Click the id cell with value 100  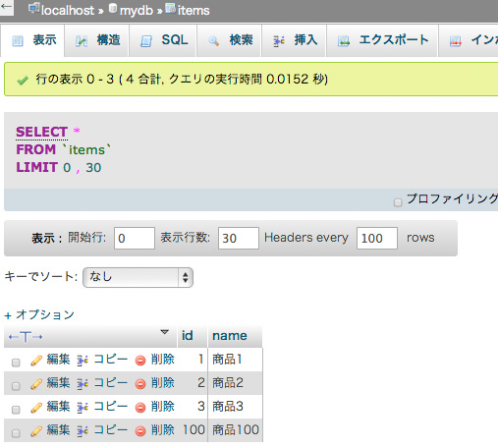(x=193, y=430)
